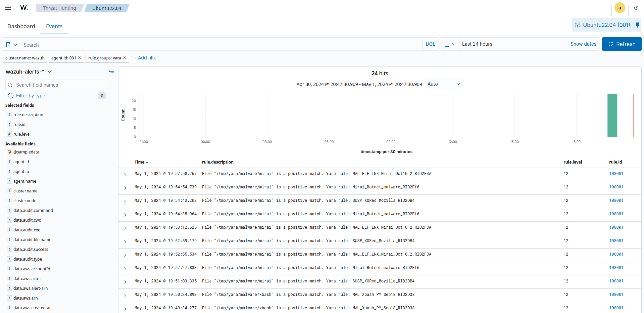Screen dimensions: 644x313
Task: Expand details of the first event row
Action: pyautogui.click(x=125, y=175)
